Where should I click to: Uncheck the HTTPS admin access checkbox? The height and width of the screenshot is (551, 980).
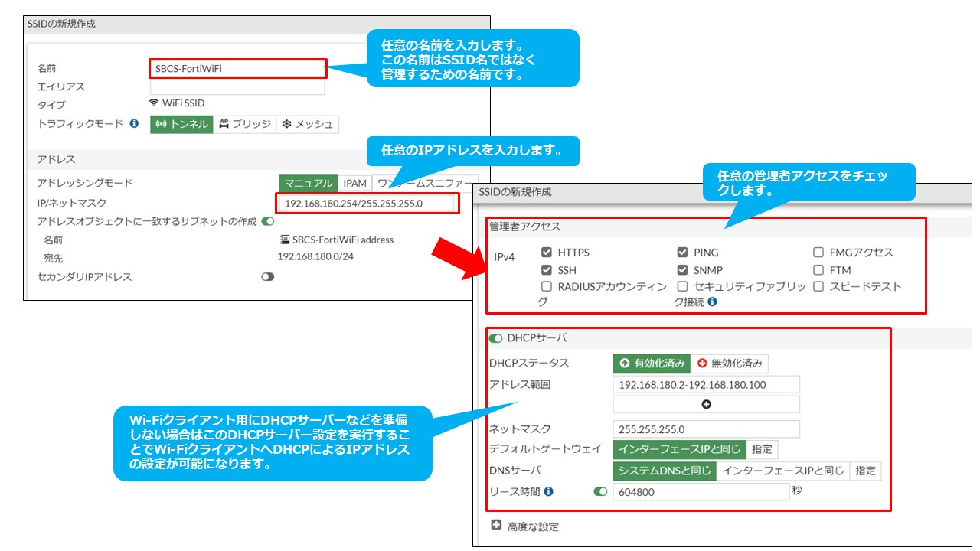pos(547,253)
